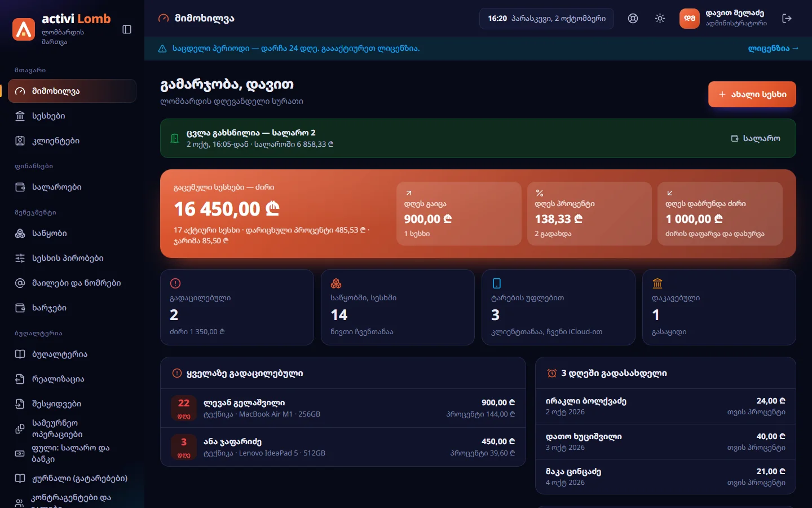The image size is (812, 508).
Task: Click the 3 დღეში გადასახდელი heading
Action: [x=614, y=373]
